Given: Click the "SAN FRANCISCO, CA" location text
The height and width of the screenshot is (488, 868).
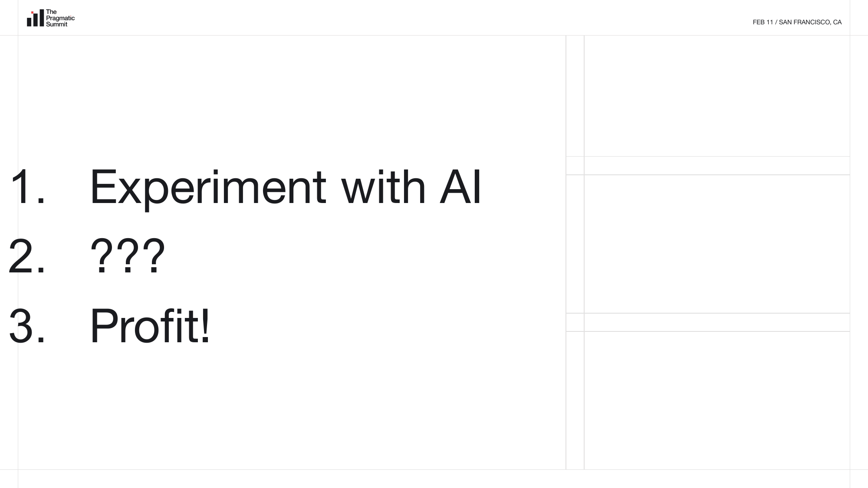Looking at the screenshot, I should 810,22.
